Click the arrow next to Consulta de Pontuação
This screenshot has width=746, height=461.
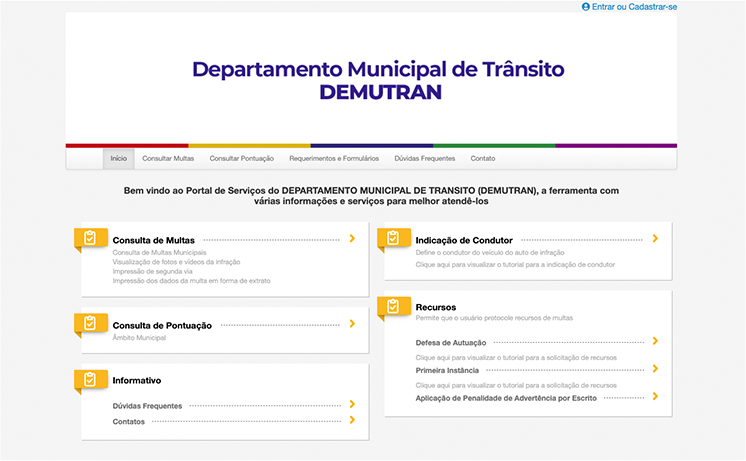tap(352, 324)
